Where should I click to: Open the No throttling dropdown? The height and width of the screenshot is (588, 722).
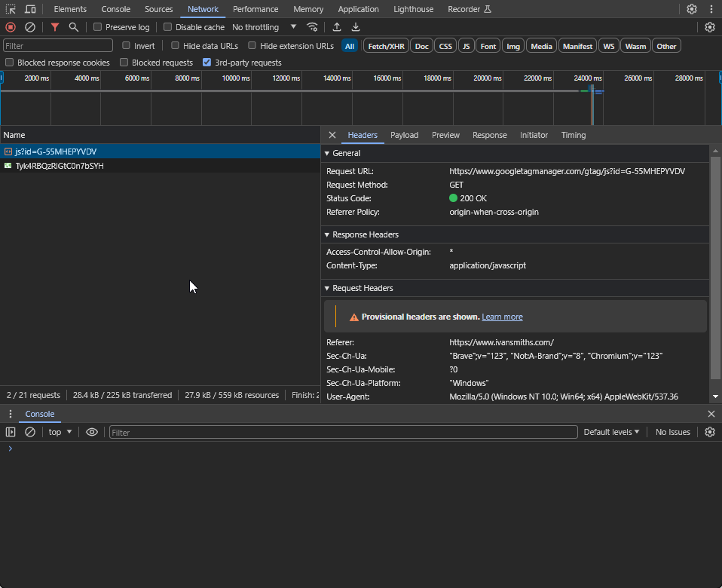pyautogui.click(x=264, y=27)
